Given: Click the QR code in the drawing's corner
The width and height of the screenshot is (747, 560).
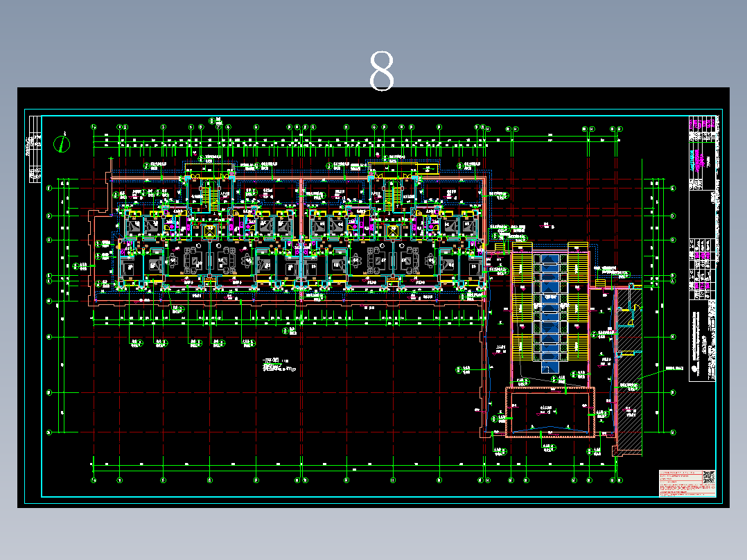Looking at the screenshot, I should click(709, 477).
